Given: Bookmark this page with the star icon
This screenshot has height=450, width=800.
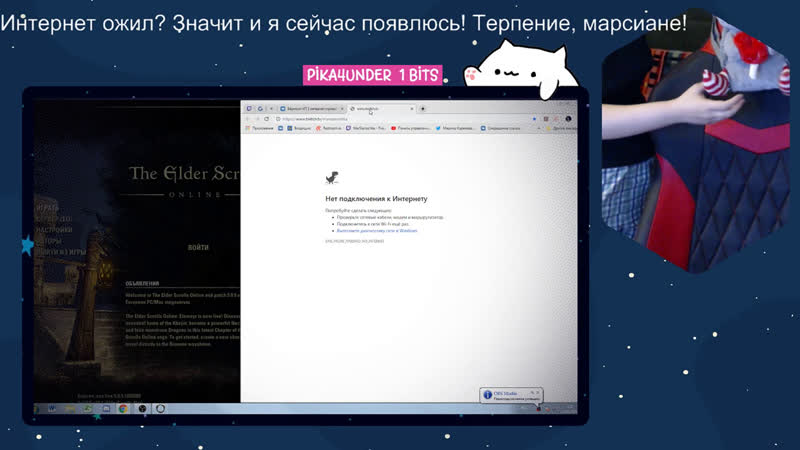Looking at the screenshot, I should tap(534, 119).
